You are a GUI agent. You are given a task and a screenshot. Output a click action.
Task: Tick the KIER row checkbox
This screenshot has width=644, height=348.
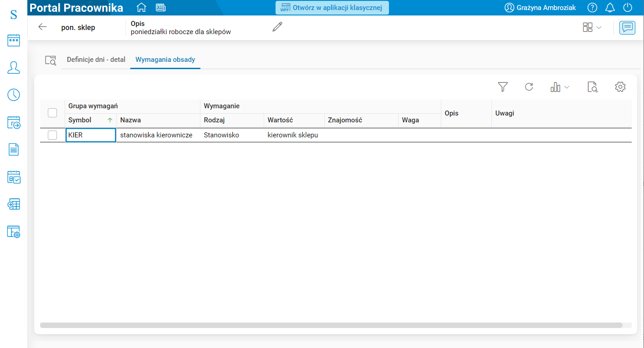(x=52, y=135)
